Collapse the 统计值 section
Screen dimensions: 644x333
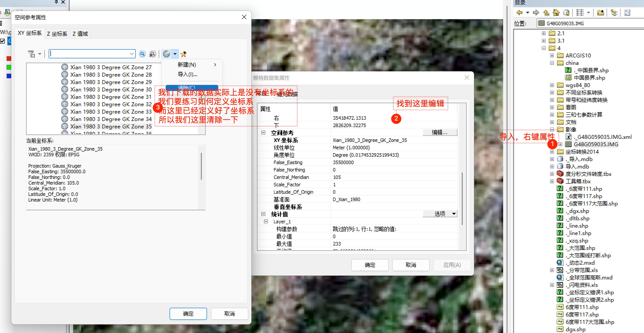pyautogui.click(x=263, y=214)
